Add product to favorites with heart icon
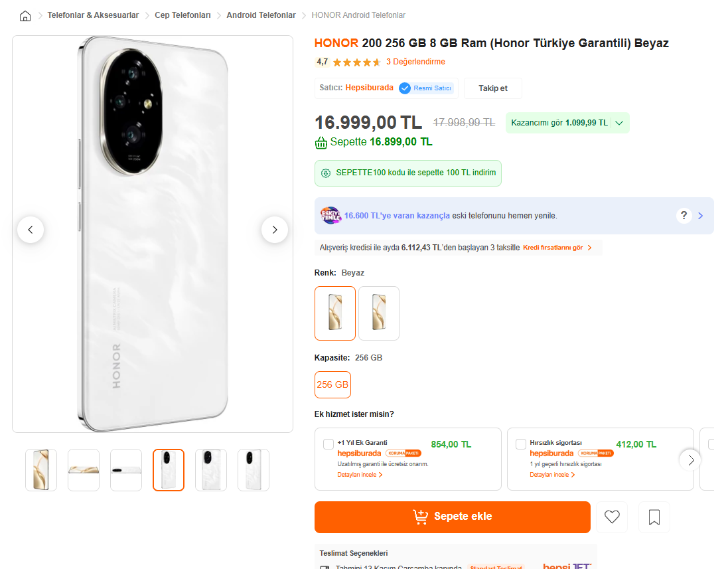 612,517
